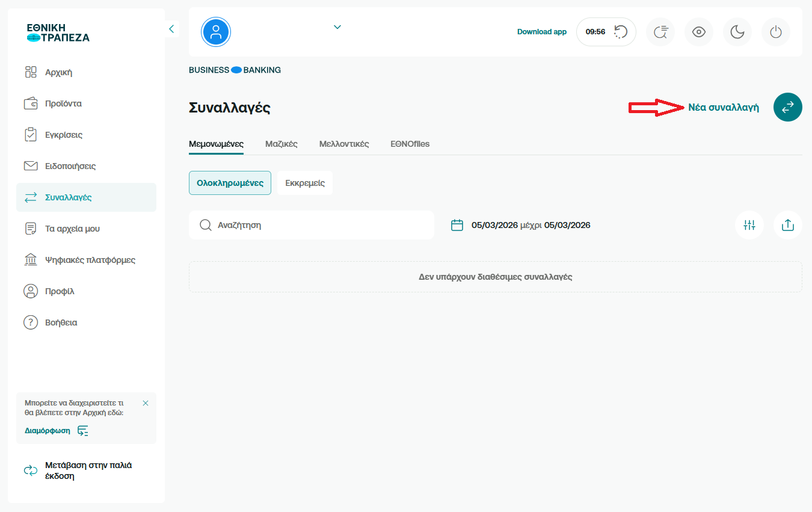Open the filter sliders icon
The height and width of the screenshot is (512, 812).
pyautogui.click(x=749, y=225)
